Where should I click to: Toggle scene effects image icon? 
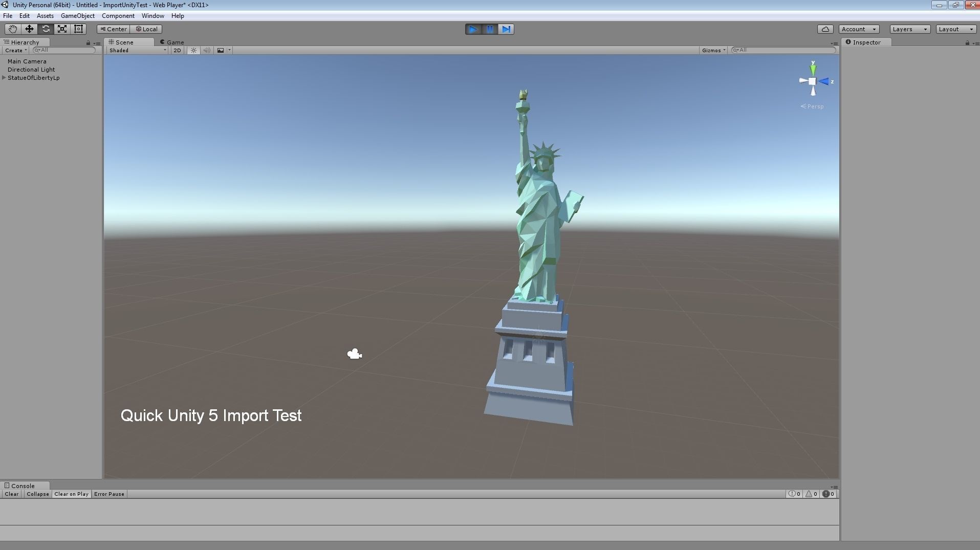click(x=221, y=50)
